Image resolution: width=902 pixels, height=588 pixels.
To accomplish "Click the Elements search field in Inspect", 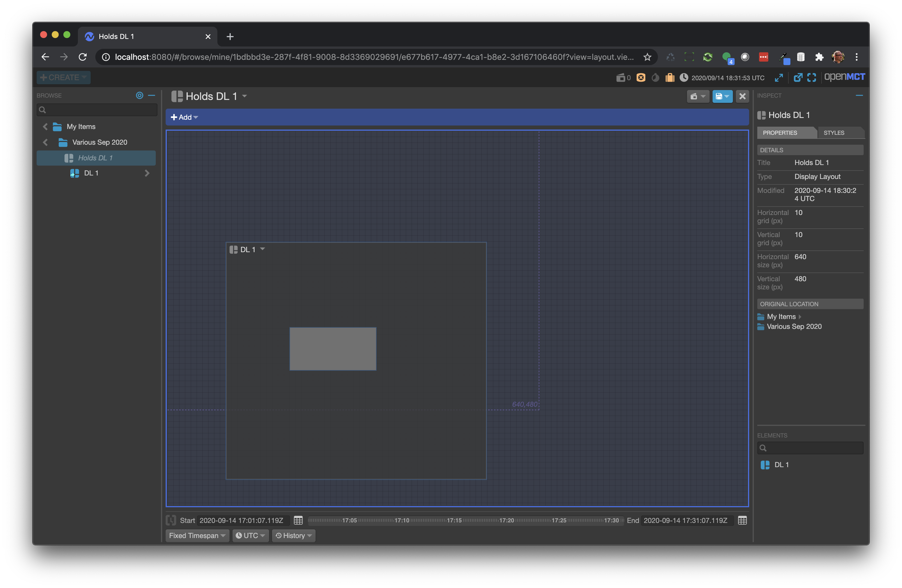I will pos(810,448).
